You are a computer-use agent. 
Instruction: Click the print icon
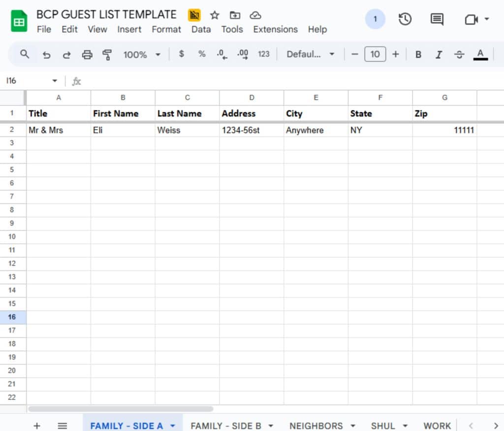pos(87,55)
